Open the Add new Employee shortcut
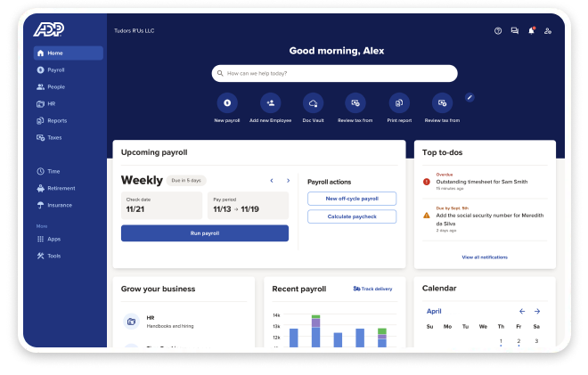The image size is (588, 375). tap(270, 102)
